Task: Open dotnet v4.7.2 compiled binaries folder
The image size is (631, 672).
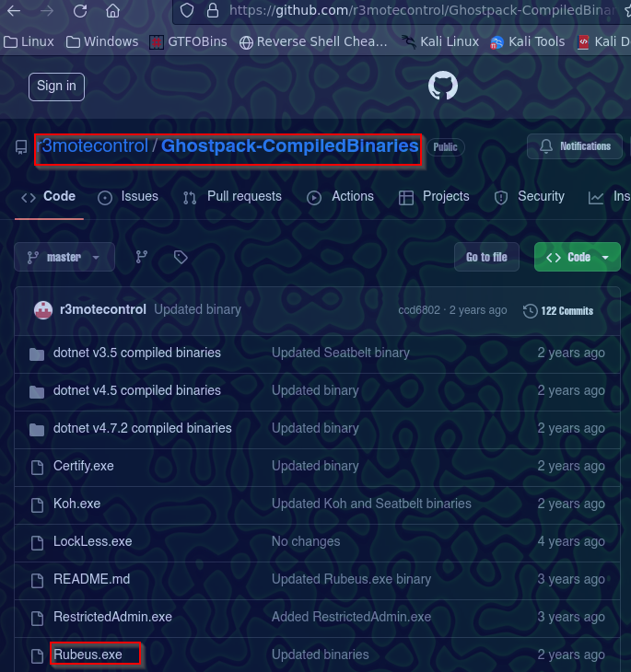Action: [142, 428]
